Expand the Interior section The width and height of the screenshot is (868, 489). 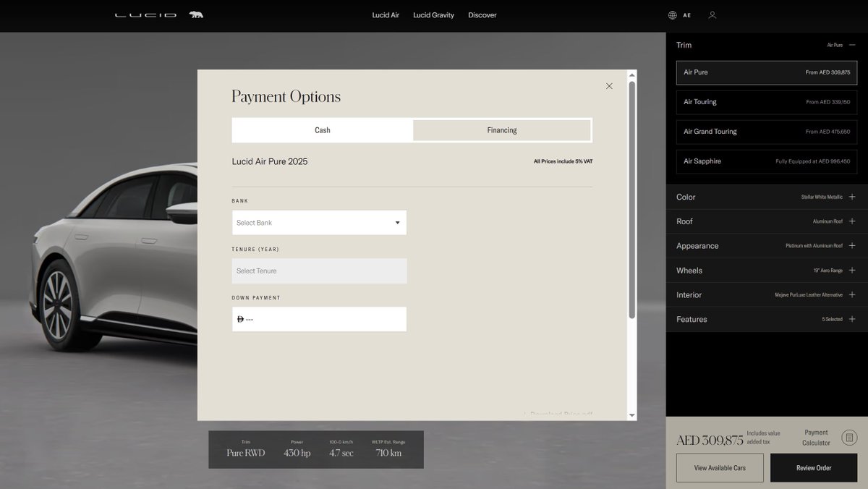766,295
